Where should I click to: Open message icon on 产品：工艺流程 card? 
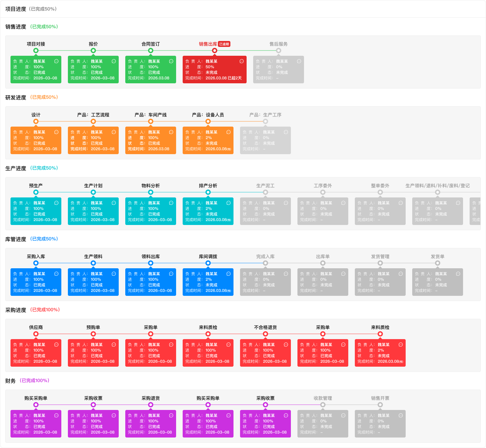[114, 132]
